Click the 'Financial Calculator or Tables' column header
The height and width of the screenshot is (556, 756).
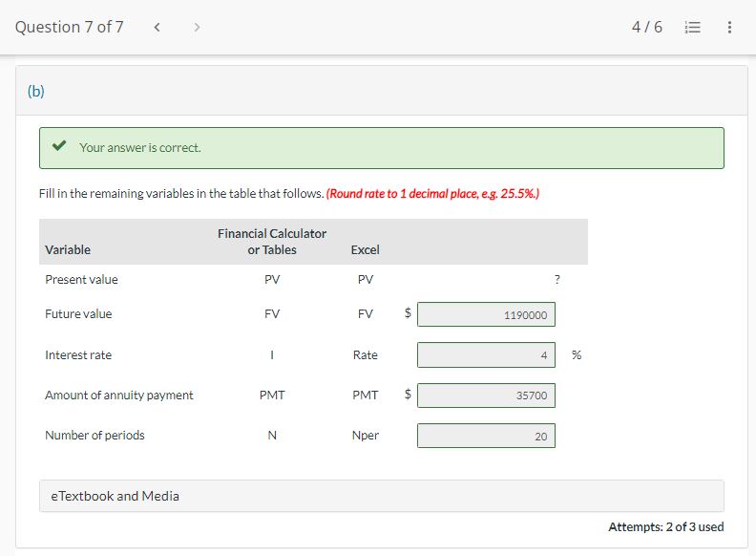pos(272,242)
